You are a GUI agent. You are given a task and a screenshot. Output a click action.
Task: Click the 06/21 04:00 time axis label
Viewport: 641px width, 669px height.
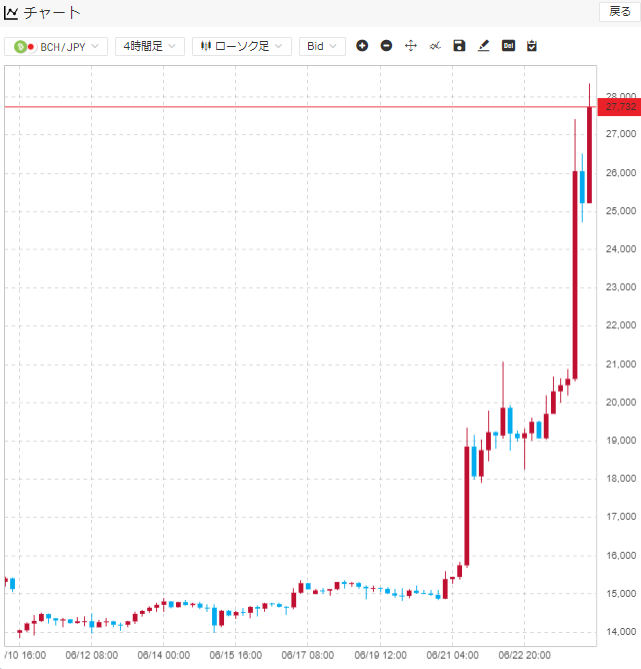(452, 655)
